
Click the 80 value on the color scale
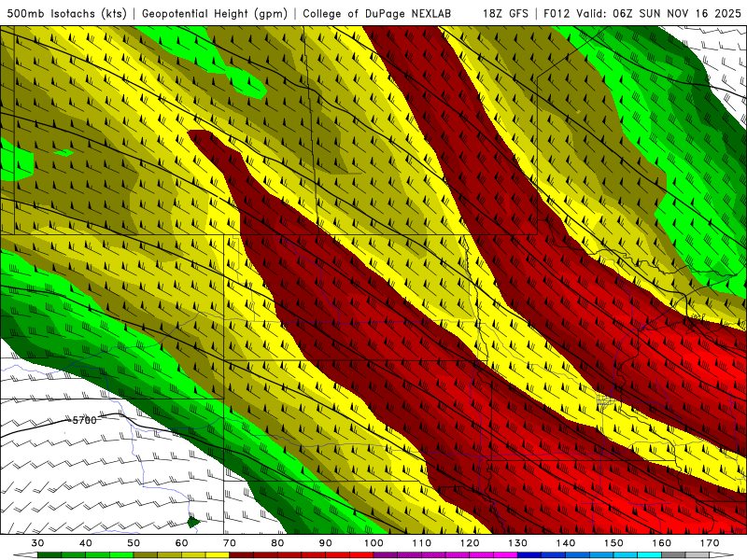(277, 543)
